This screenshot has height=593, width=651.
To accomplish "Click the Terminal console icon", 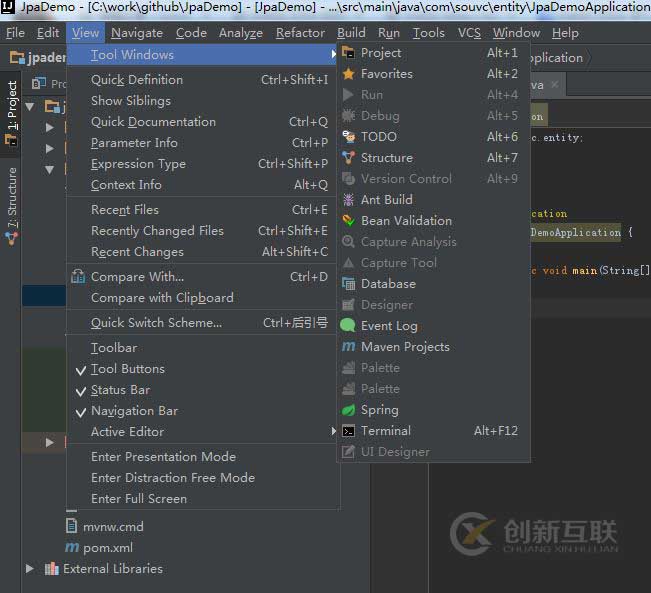I will pyautogui.click(x=348, y=431).
